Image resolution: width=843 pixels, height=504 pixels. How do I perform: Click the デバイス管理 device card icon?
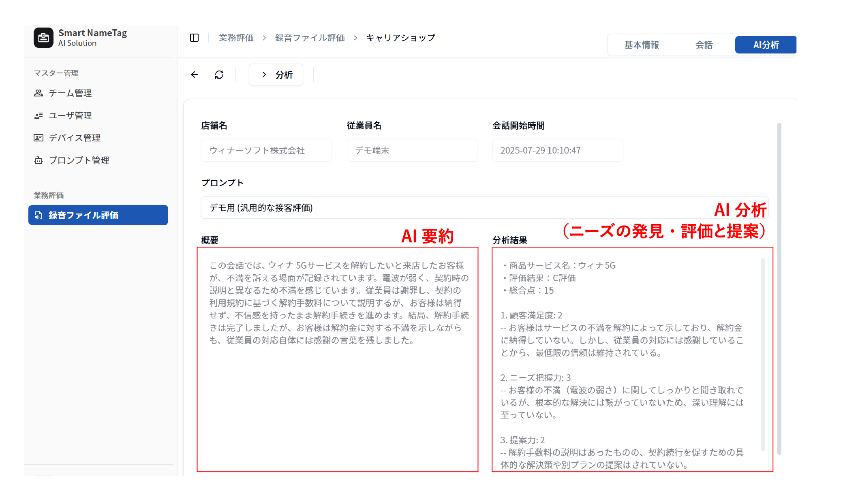coord(39,138)
